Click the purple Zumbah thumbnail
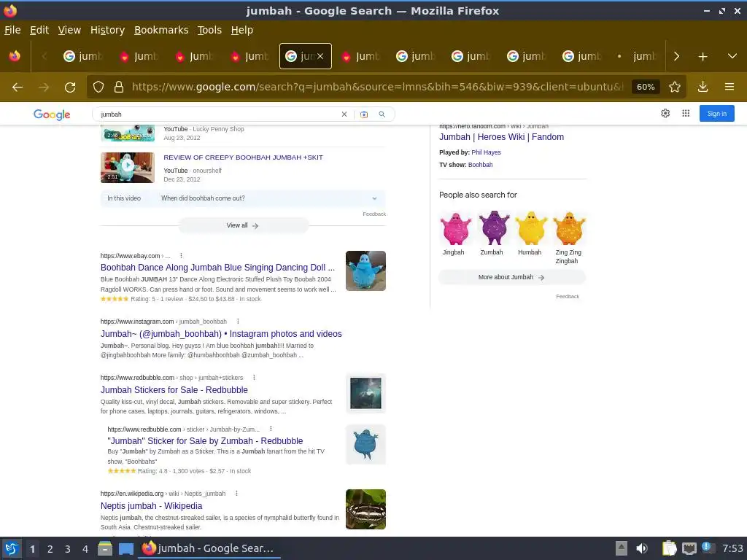 (494, 228)
